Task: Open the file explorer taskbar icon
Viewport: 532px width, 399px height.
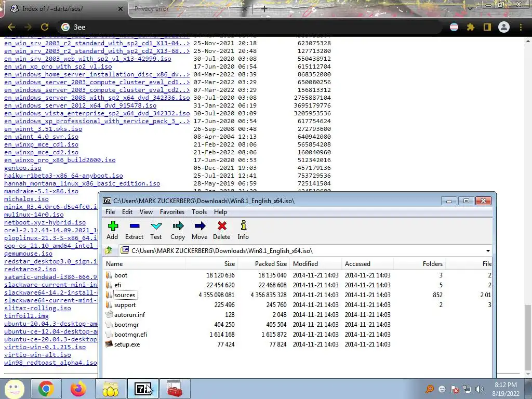Action: pos(111,389)
